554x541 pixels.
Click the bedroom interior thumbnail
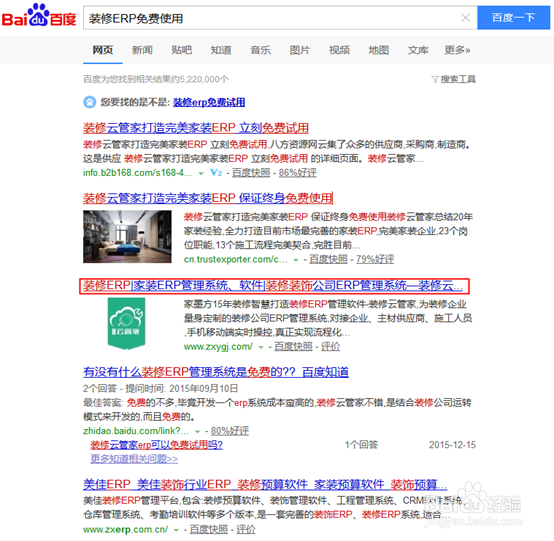(127, 236)
